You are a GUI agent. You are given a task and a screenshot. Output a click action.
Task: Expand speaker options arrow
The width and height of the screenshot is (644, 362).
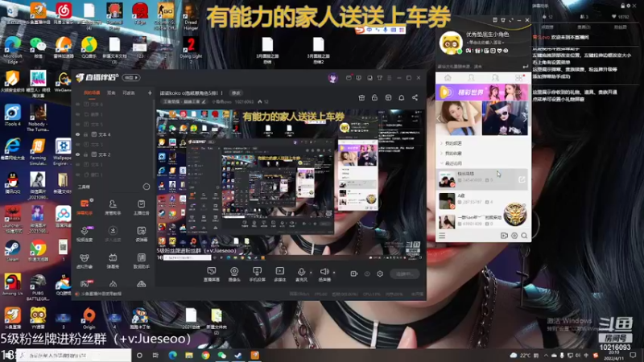click(x=334, y=272)
